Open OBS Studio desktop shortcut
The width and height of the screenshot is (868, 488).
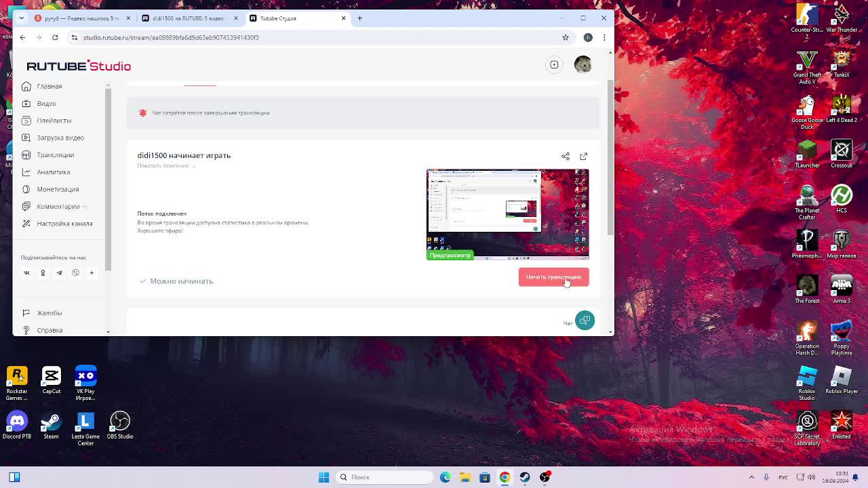[x=120, y=425]
